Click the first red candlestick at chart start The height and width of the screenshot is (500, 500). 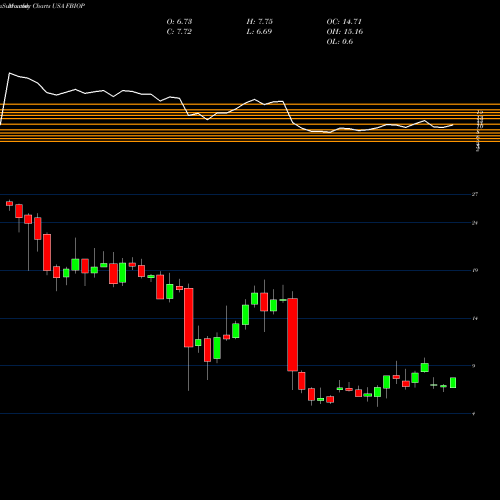tap(9, 204)
